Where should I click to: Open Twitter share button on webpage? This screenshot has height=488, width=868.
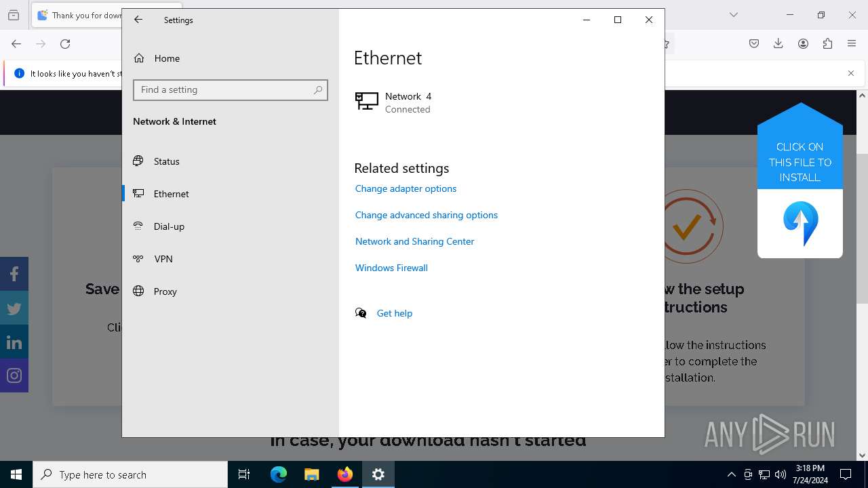point(14,308)
